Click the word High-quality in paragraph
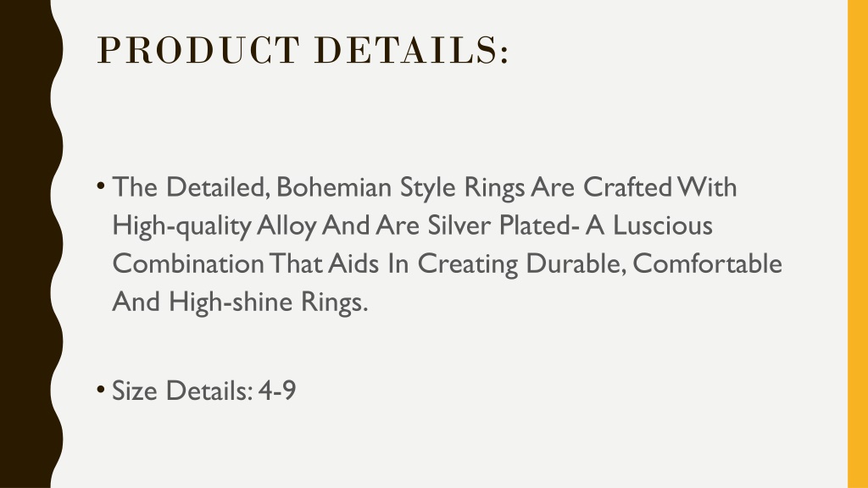Image resolution: width=868 pixels, height=488 pixels. [181, 226]
